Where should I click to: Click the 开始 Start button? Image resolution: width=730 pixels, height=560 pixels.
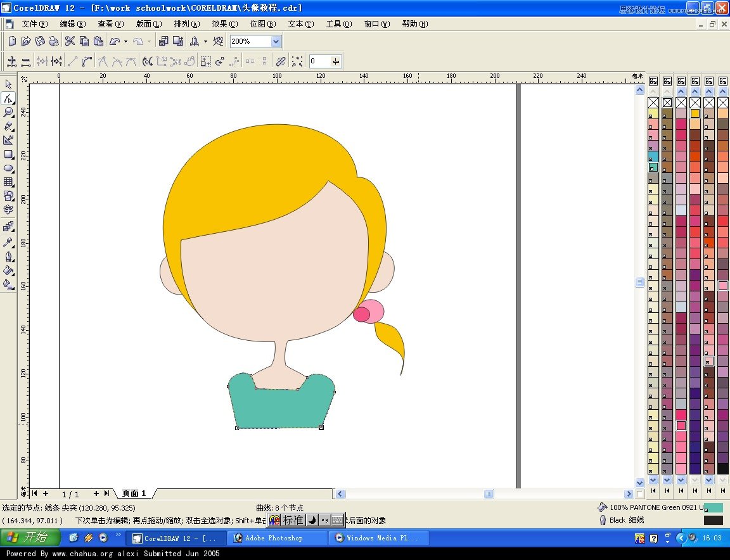click(30, 537)
